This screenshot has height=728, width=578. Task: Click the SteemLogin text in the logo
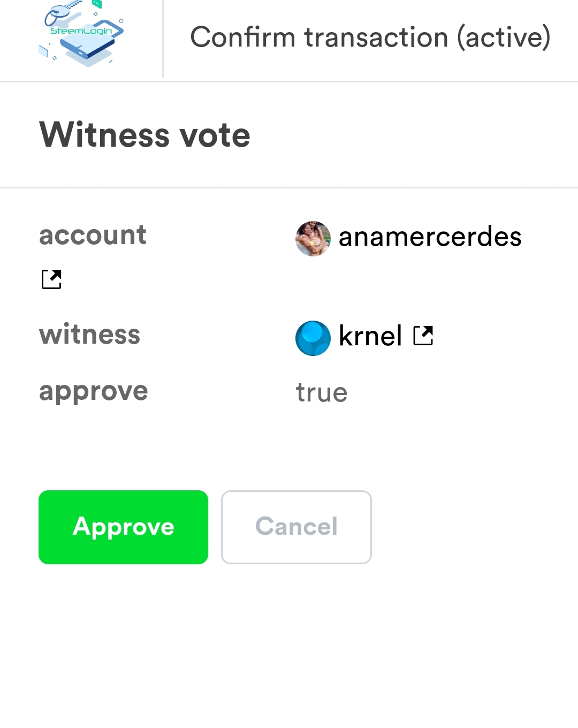[x=81, y=31]
